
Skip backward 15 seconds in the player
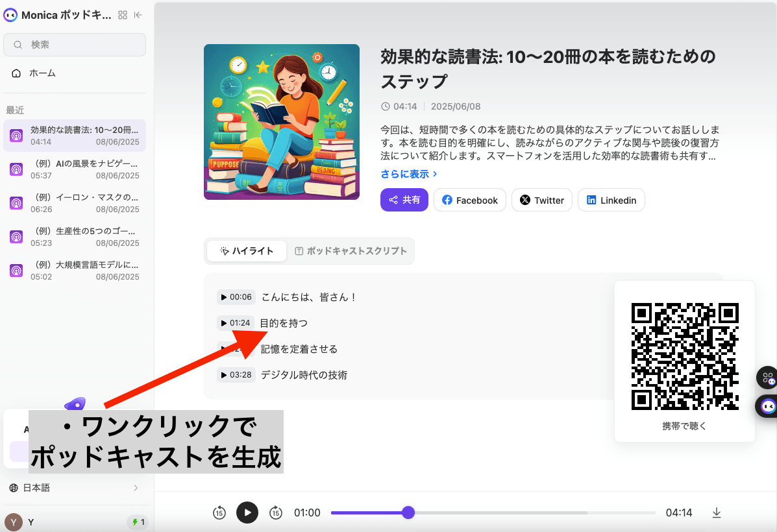click(219, 513)
